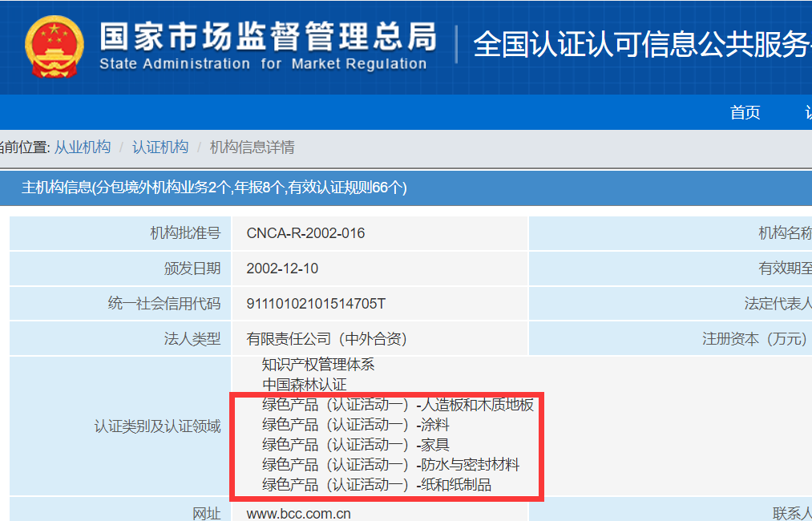Open the www.bcc.com.cn website address

[x=298, y=514]
